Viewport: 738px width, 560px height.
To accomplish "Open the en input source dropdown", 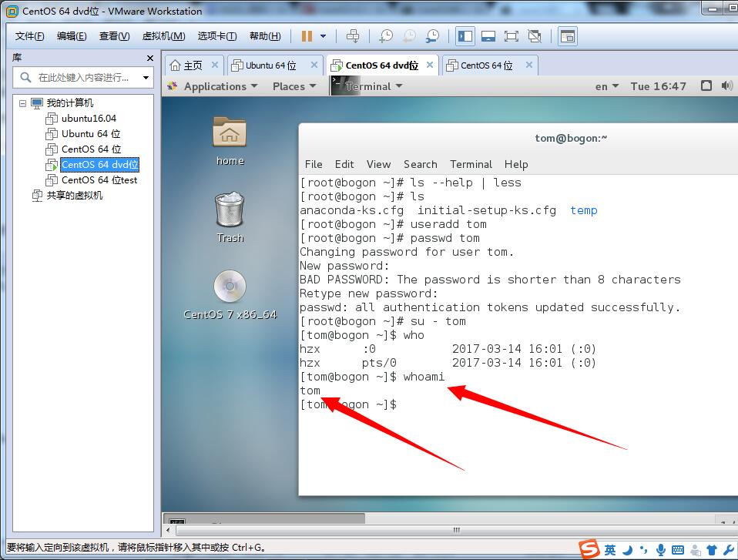I will coord(607,86).
